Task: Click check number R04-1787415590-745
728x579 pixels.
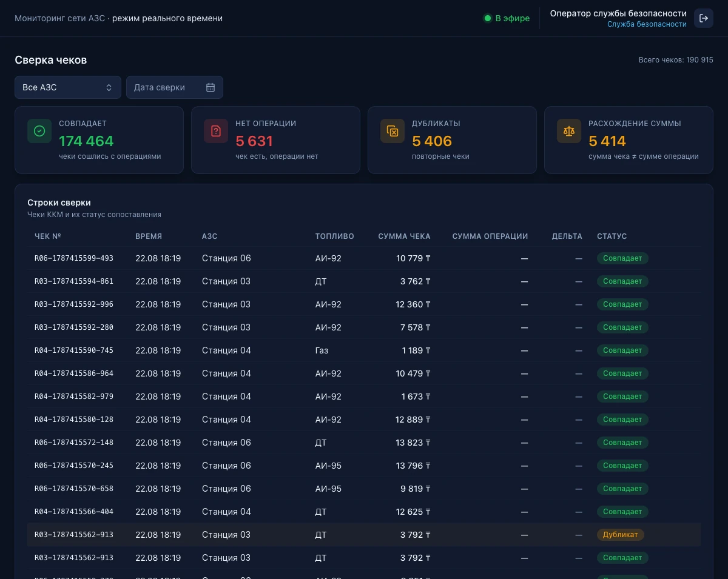Action: (x=74, y=350)
